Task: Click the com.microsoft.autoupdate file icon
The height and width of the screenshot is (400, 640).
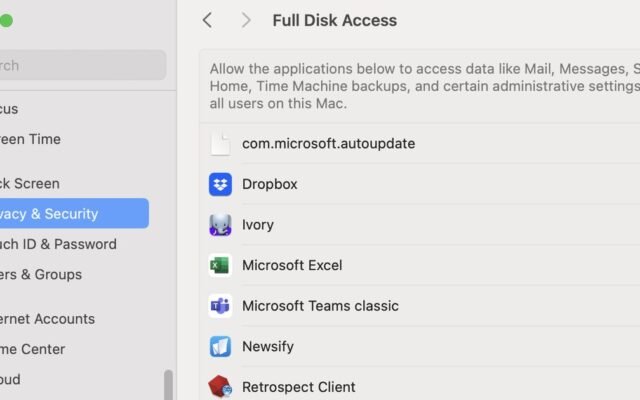Action: 220,143
